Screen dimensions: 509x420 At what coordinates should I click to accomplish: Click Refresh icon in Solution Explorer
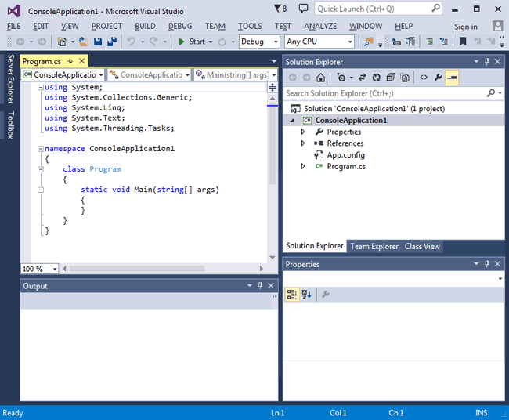pos(377,78)
